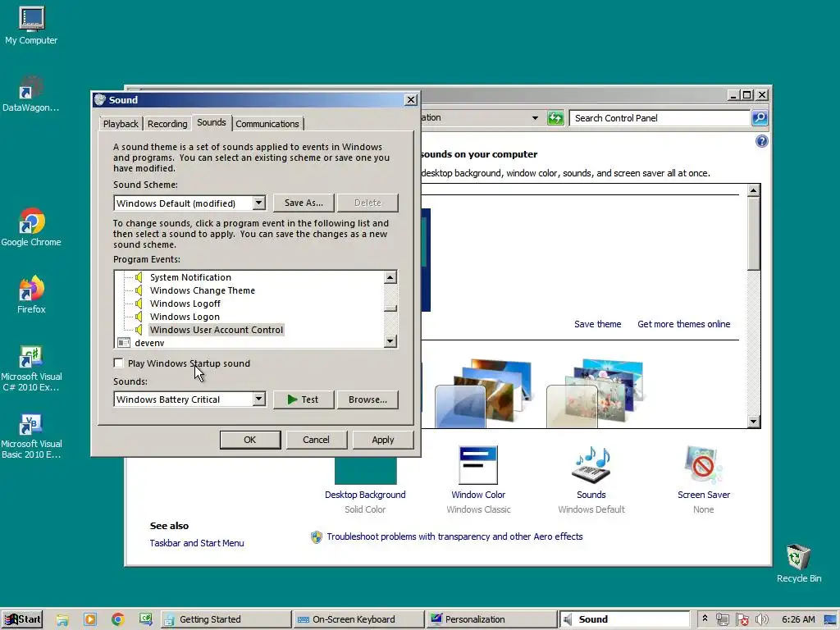Click the show desktop icon next to the clock
Image resolution: width=840 pixels, height=630 pixels.
[830, 619]
